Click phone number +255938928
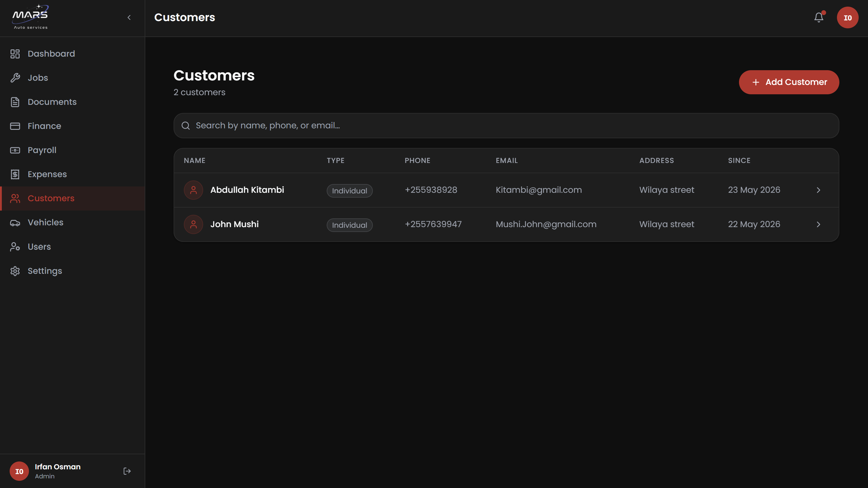Viewport: 868px width, 488px height. 431,190
